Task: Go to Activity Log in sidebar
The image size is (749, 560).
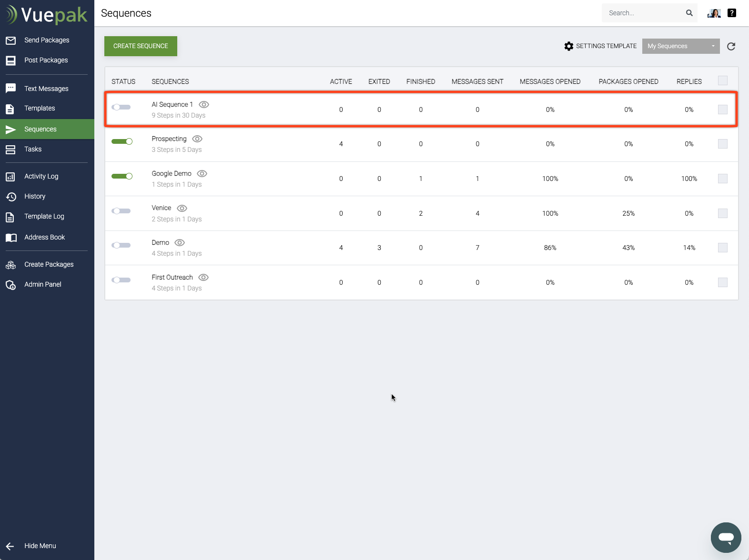Action: (x=41, y=176)
